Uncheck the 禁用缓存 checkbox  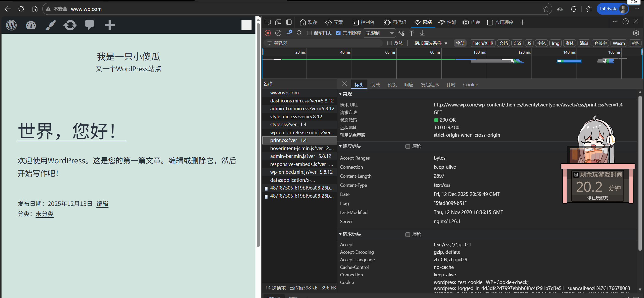tap(338, 33)
